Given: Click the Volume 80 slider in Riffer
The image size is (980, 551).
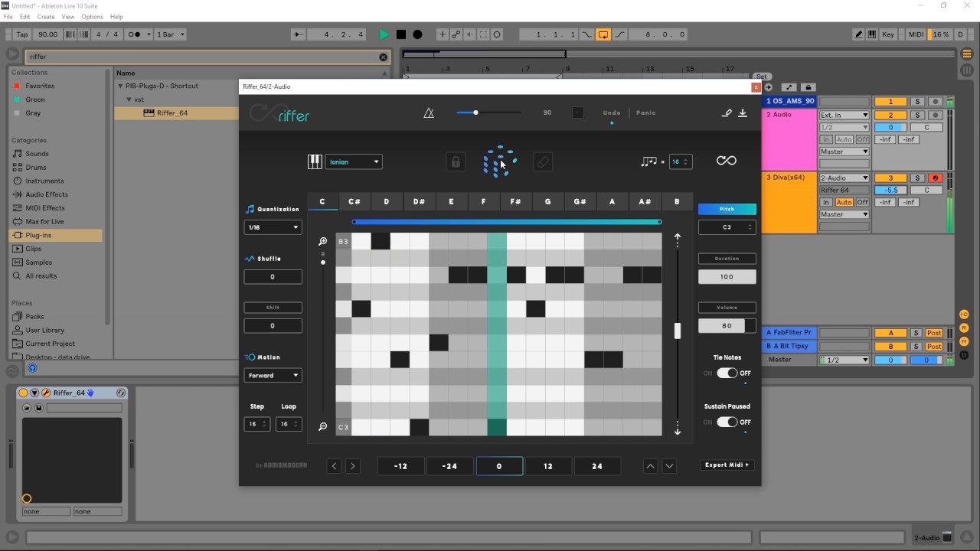Looking at the screenshot, I should coord(727,325).
